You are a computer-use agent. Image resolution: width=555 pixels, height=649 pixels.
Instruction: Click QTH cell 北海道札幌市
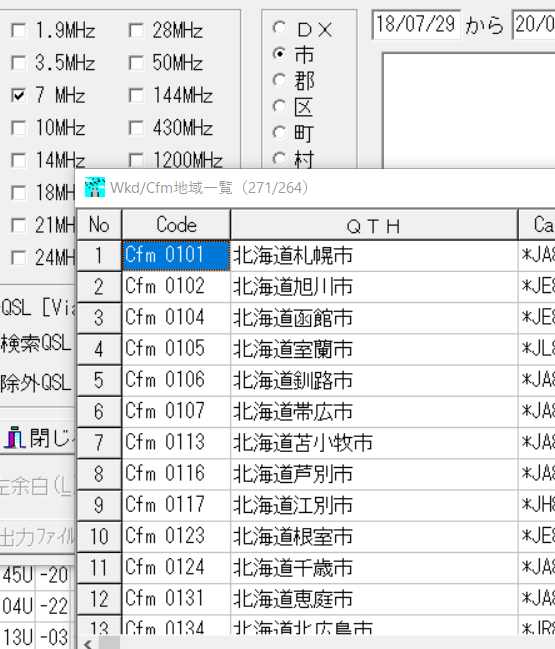374,255
